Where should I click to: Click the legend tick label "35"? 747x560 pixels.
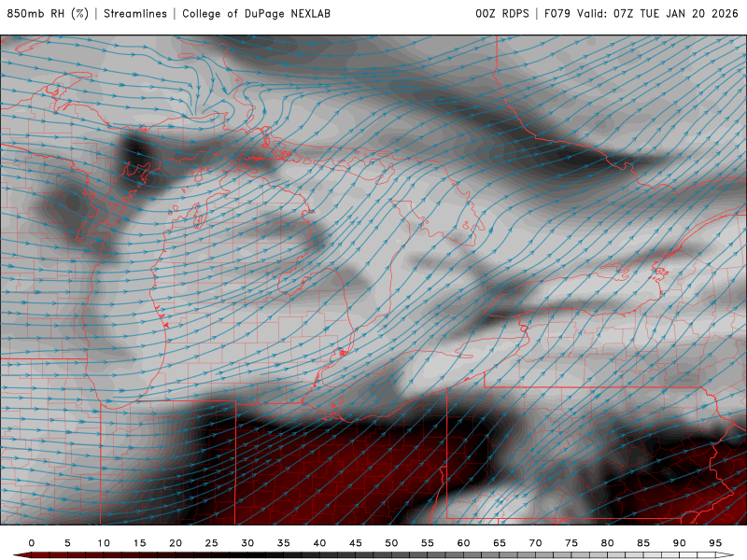click(x=284, y=543)
